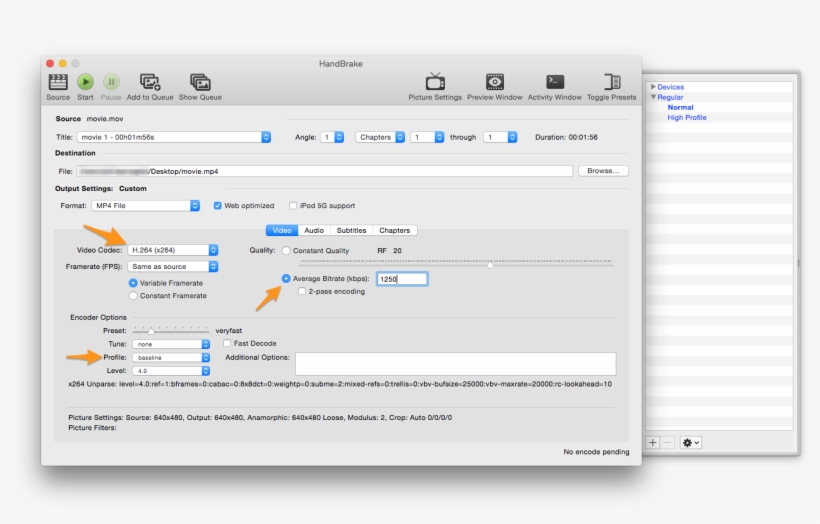820x524 pixels.
Task: Open the Title dropdown showing movie 1
Action: pos(174,137)
